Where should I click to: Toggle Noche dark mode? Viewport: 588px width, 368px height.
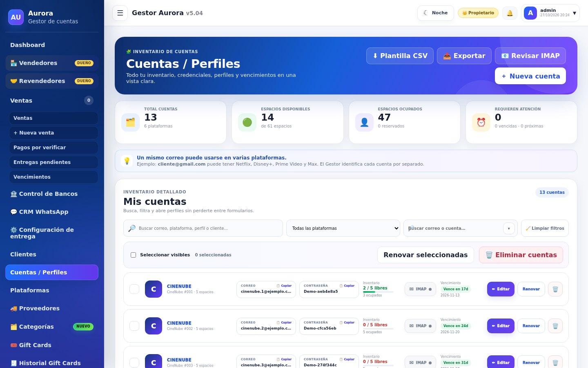tap(436, 13)
